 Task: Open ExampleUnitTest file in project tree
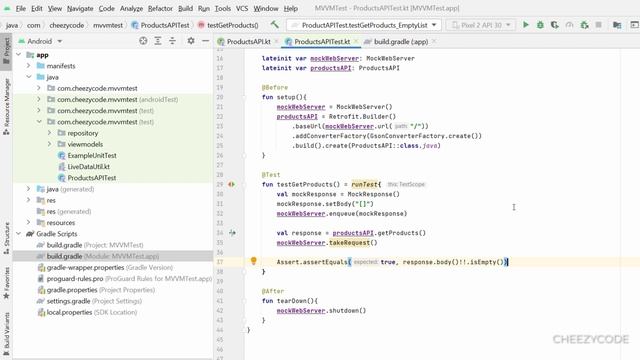tap(92, 156)
